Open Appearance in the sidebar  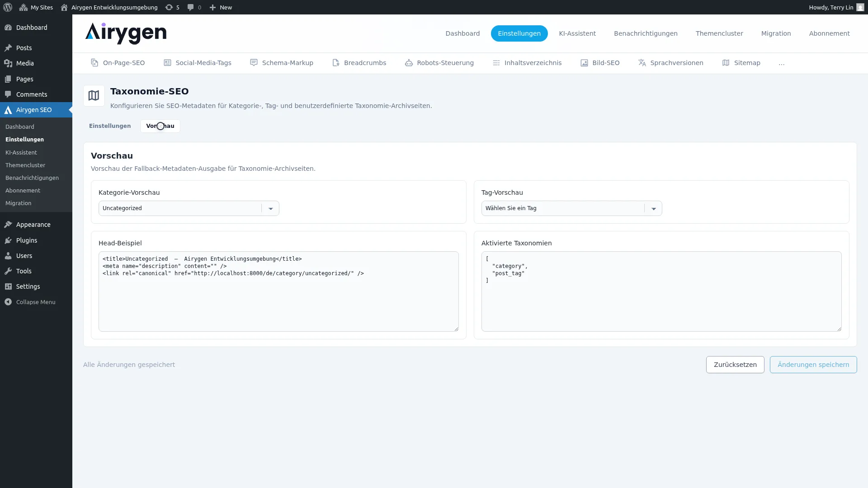click(36, 225)
